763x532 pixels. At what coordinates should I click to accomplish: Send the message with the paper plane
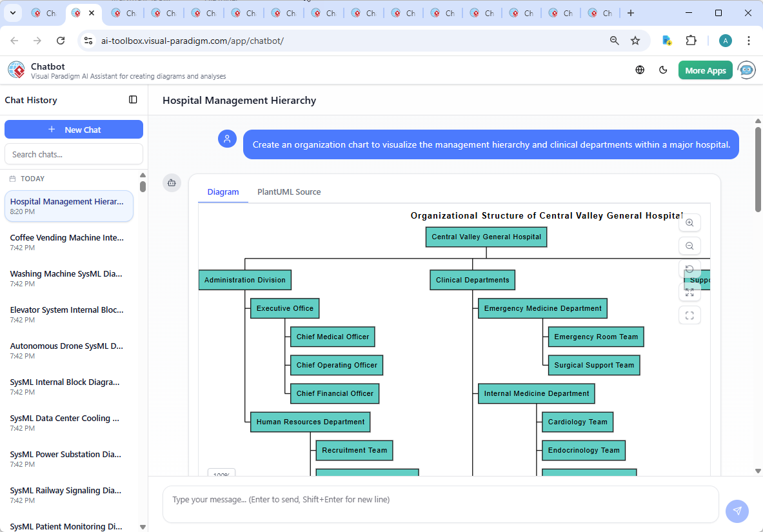click(x=737, y=511)
